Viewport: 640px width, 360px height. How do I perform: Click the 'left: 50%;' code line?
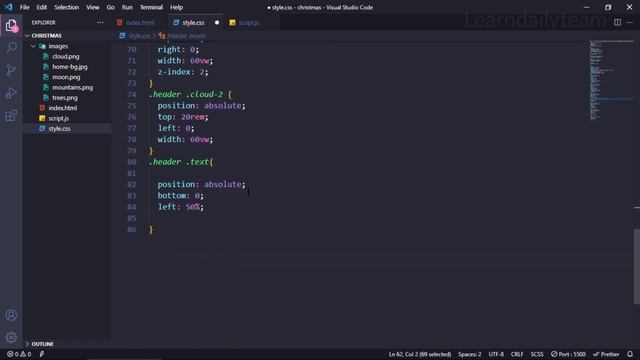click(x=180, y=207)
